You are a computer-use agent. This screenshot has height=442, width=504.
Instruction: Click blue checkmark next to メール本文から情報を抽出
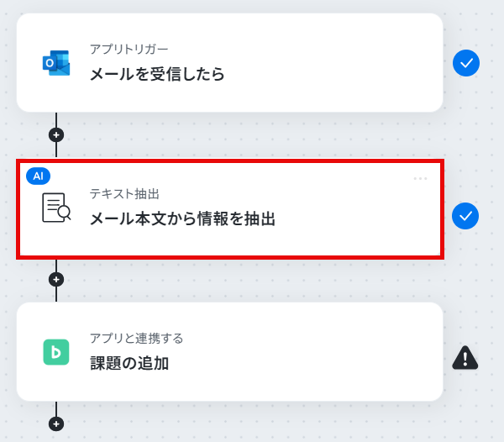coord(465,216)
